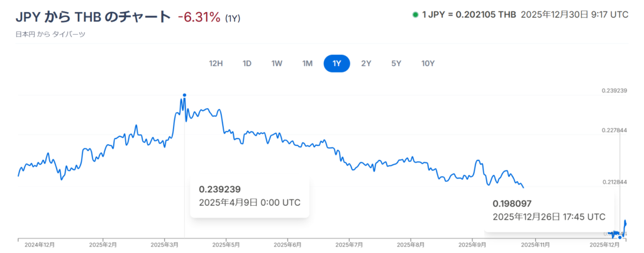
Task: Click the green live-rate status dot
Action: pos(415,14)
